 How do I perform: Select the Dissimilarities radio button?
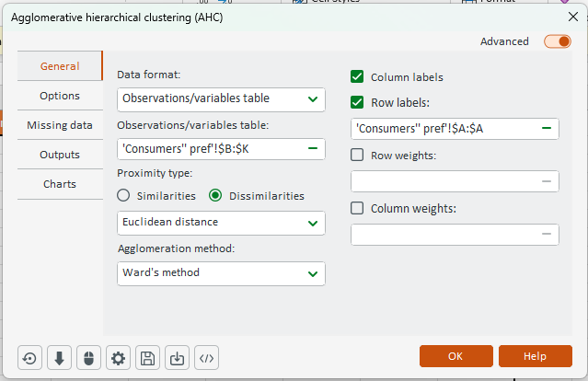pos(215,195)
